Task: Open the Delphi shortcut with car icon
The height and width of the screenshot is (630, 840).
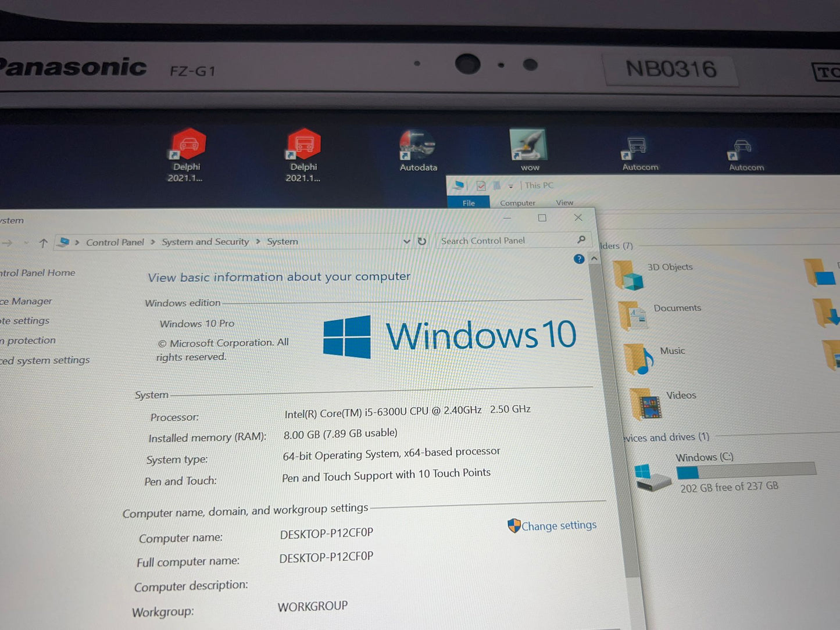Action: tap(187, 145)
